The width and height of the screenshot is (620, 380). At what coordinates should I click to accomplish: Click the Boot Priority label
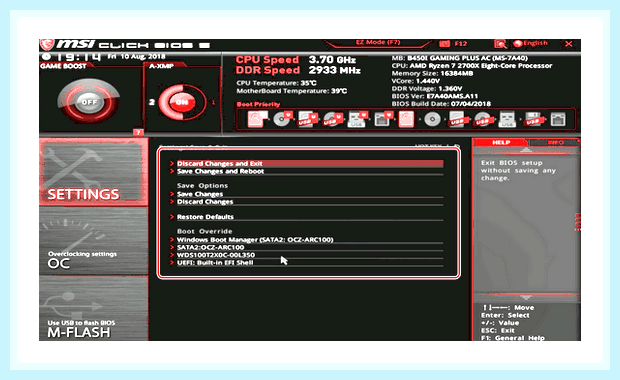coord(258,104)
